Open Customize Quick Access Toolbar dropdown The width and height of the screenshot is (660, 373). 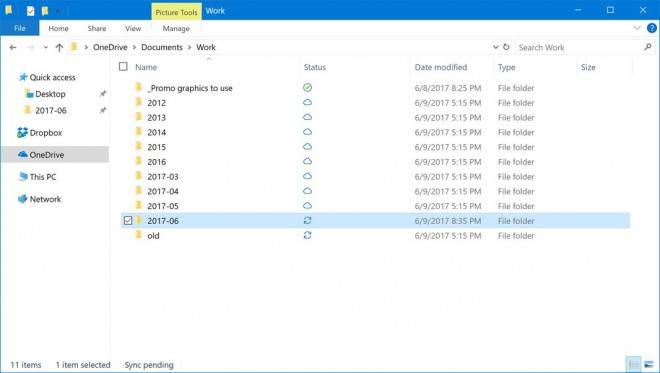(59, 11)
